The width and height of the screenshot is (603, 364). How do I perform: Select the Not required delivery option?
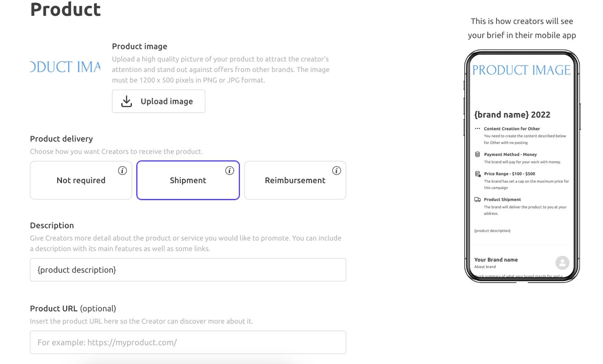tap(81, 180)
